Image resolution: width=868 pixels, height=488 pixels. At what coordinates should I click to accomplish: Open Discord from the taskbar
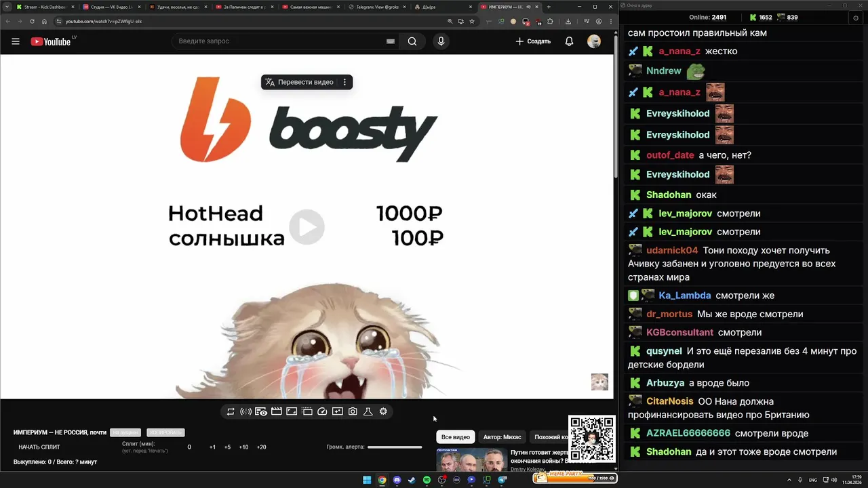pos(397,480)
